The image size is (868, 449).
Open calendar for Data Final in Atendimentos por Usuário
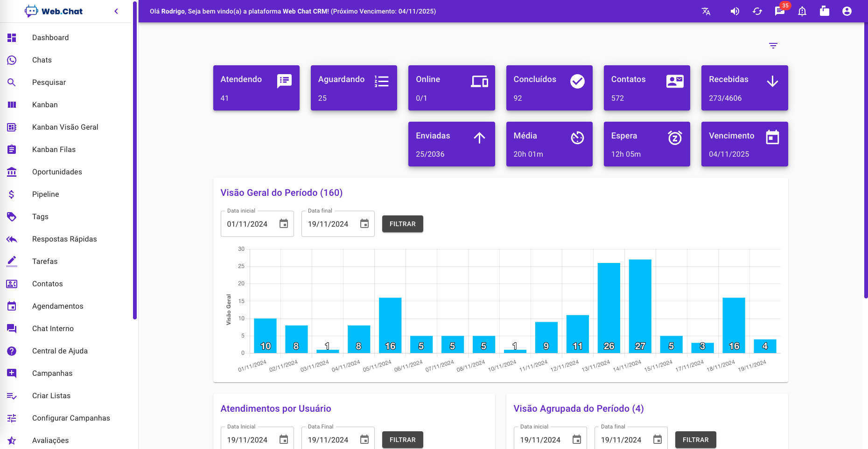[364, 439]
